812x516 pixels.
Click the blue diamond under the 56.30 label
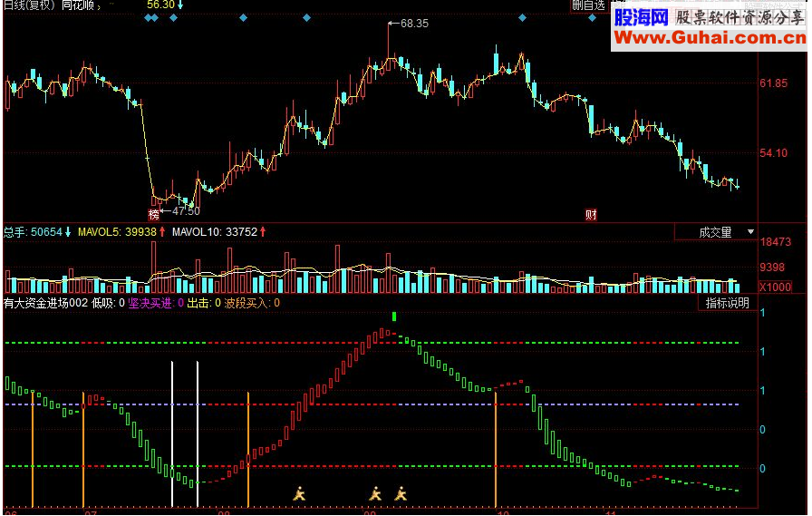tap(173, 18)
